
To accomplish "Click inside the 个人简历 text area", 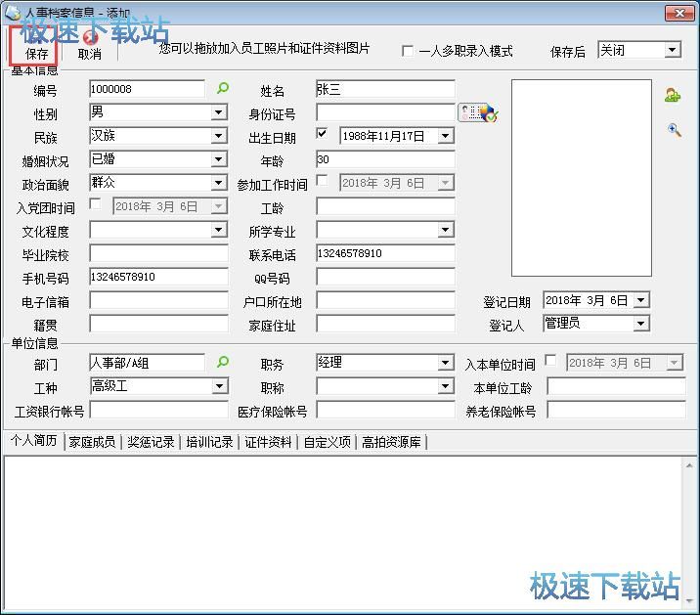I will 343,532.
